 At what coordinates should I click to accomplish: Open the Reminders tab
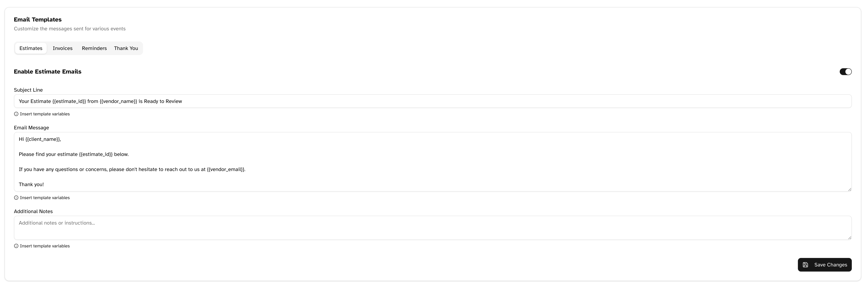pos(94,48)
